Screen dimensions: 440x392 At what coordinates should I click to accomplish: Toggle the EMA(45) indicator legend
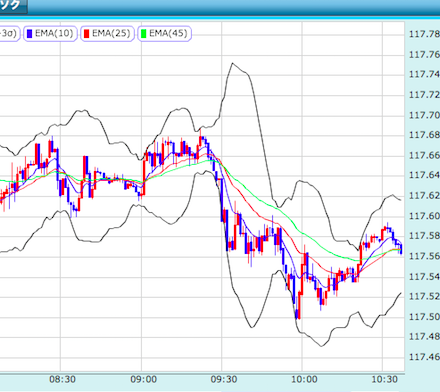(x=164, y=34)
